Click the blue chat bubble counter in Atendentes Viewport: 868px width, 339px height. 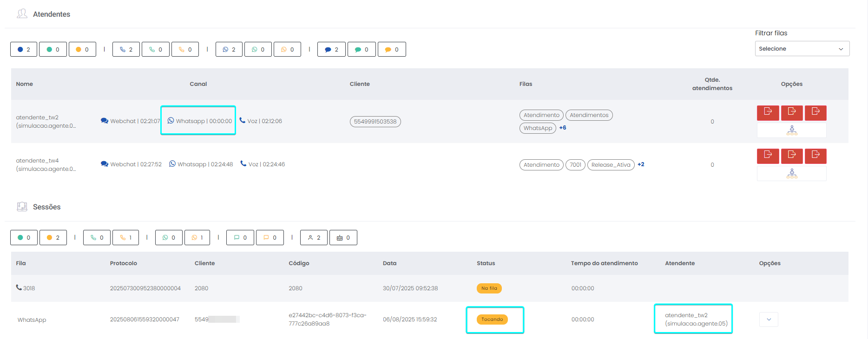pyautogui.click(x=331, y=50)
